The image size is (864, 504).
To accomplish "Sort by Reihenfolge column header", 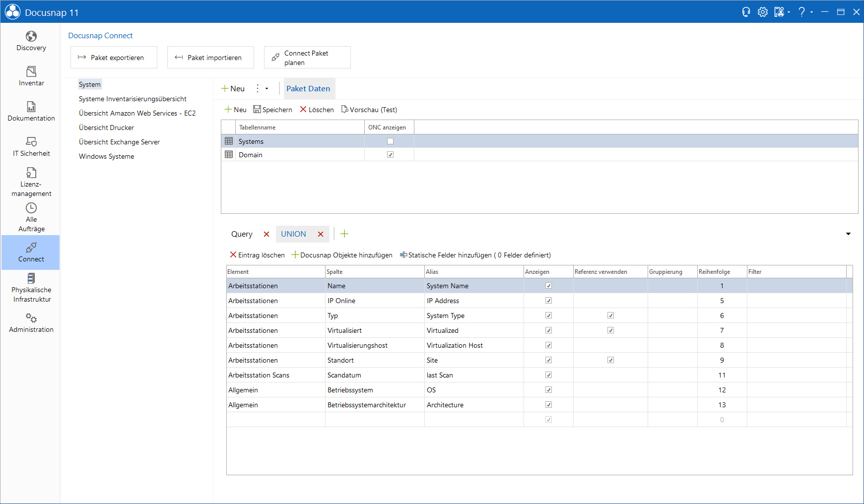I will pos(722,272).
